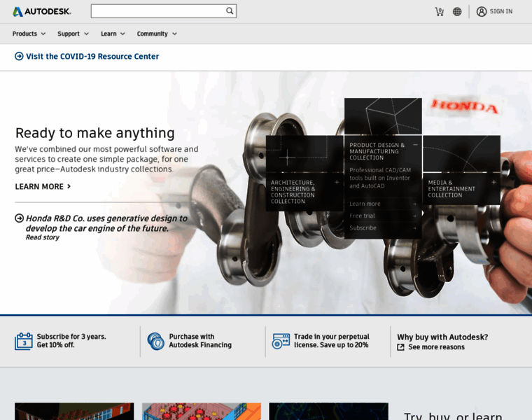Viewport: 532px width, 420px height.
Task: Click Subscribe in Product Design collection
Action: [x=363, y=228]
